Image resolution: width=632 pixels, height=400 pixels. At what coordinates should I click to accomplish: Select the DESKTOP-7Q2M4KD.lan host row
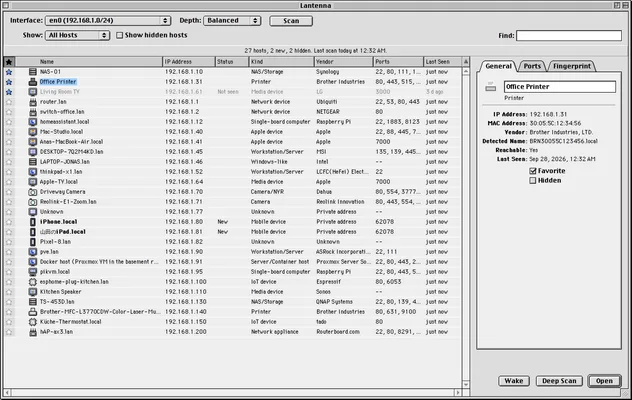coord(232,152)
